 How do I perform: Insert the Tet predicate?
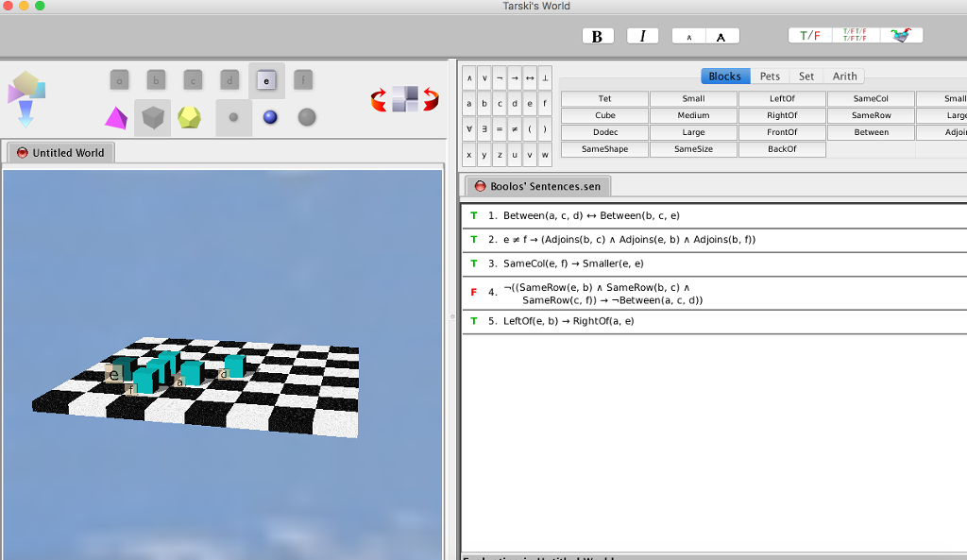pyautogui.click(x=604, y=98)
